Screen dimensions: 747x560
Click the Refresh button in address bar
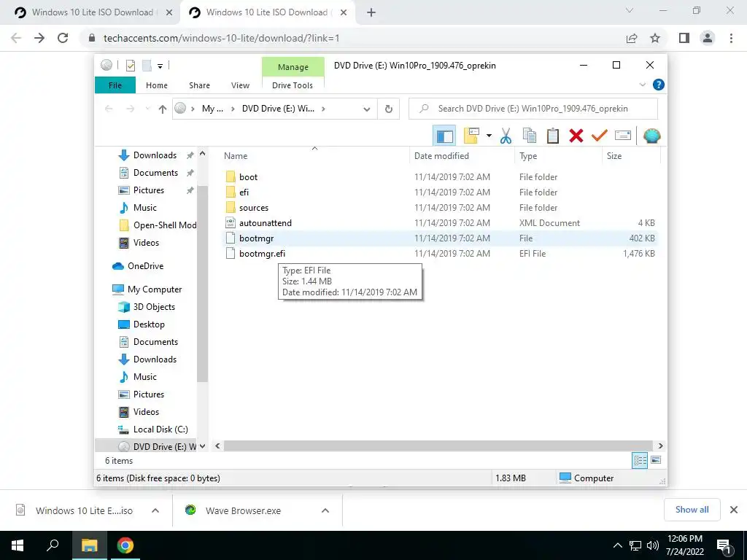[x=388, y=109]
